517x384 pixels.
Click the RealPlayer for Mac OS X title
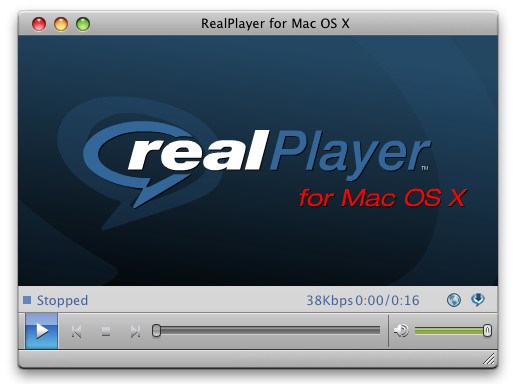[275, 24]
